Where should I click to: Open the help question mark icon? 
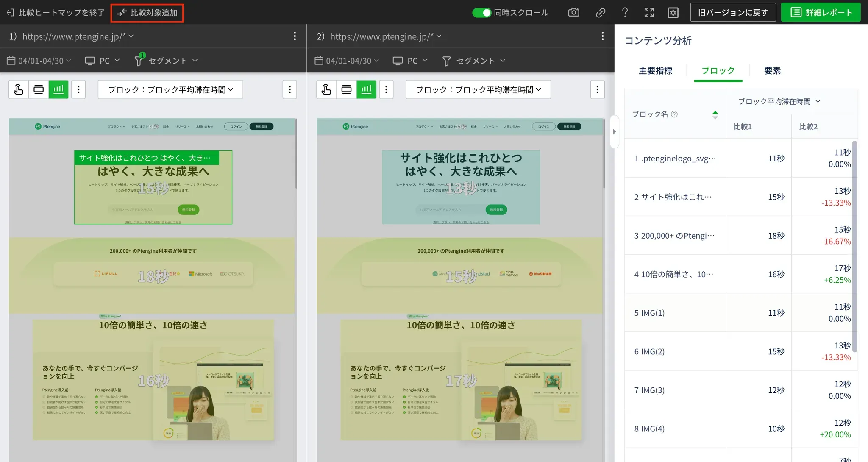tap(625, 12)
